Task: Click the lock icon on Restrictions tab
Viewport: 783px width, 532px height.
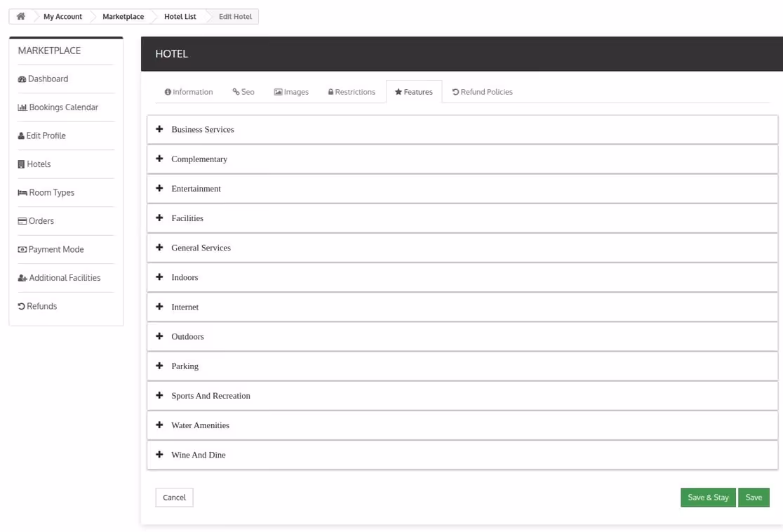Action: click(330, 92)
